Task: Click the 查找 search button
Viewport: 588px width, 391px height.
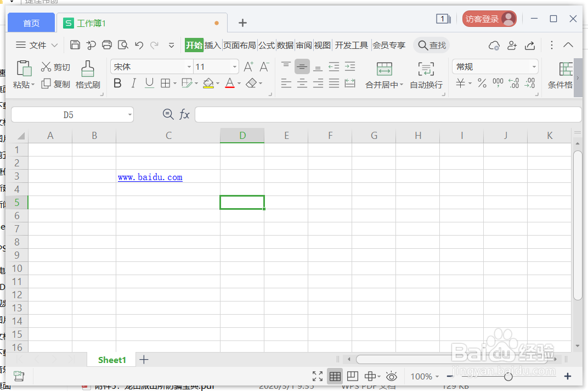Action: [432, 46]
